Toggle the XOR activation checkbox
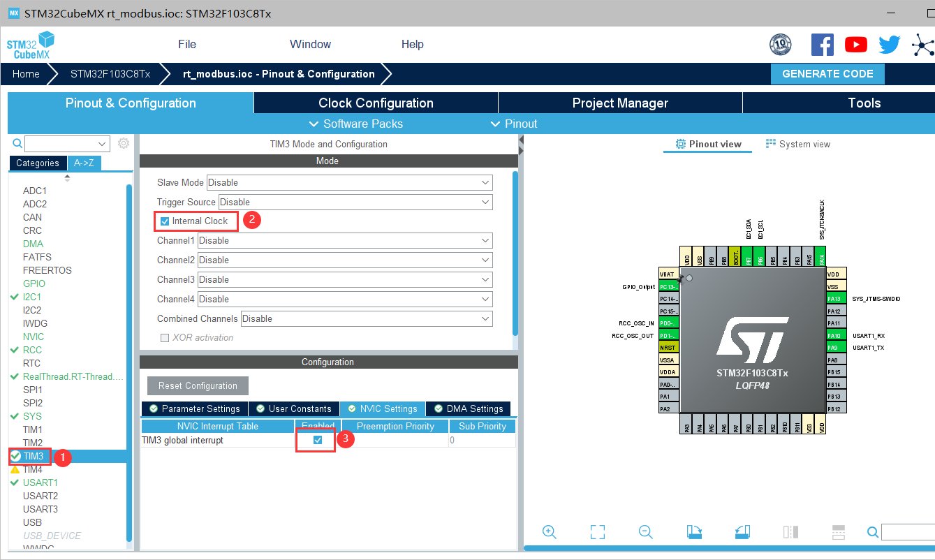This screenshot has width=935, height=560. (165, 338)
